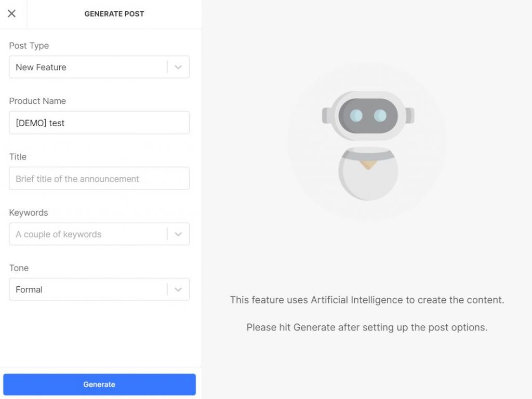Expand the Tone dropdown chevron

[178, 289]
